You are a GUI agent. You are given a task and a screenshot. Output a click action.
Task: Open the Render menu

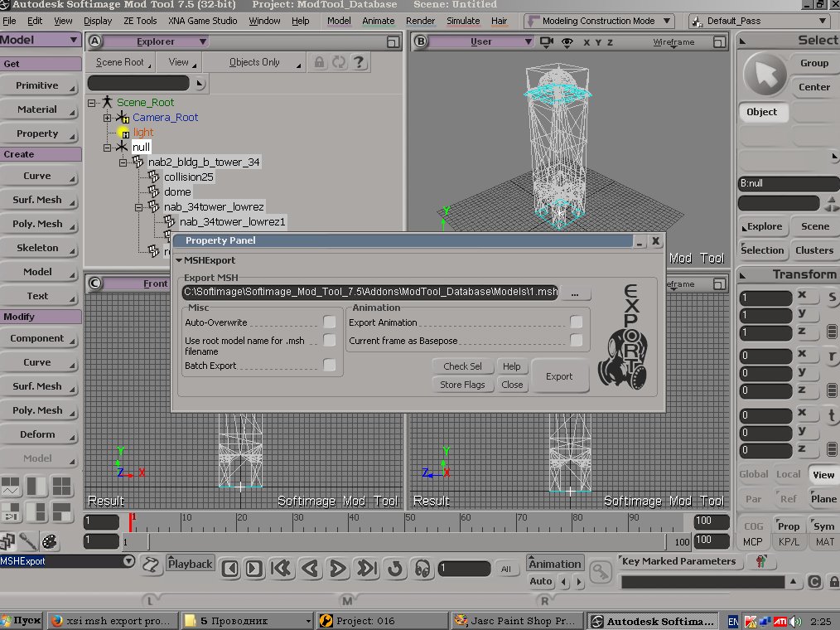(x=420, y=21)
